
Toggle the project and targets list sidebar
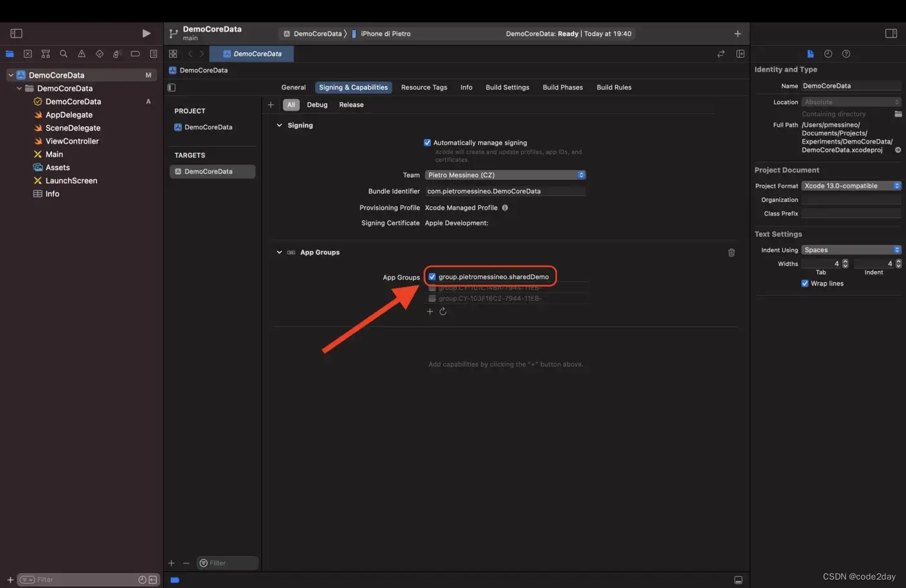[x=171, y=87]
